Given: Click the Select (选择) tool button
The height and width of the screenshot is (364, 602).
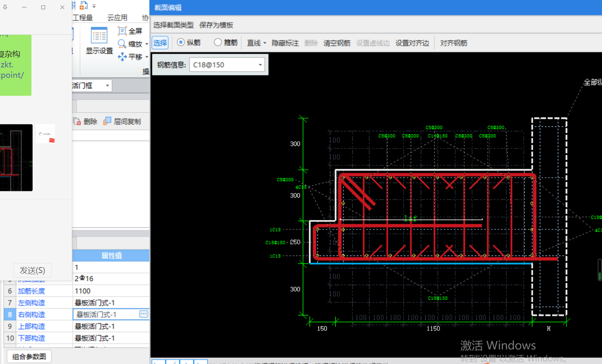Looking at the screenshot, I should pyautogui.click(x=160, y=43).
